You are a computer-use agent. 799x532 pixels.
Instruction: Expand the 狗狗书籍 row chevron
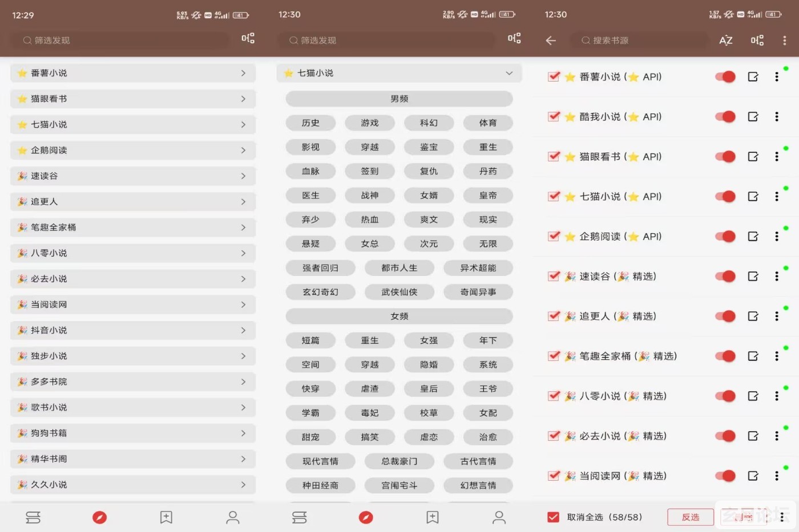[243, 433]
